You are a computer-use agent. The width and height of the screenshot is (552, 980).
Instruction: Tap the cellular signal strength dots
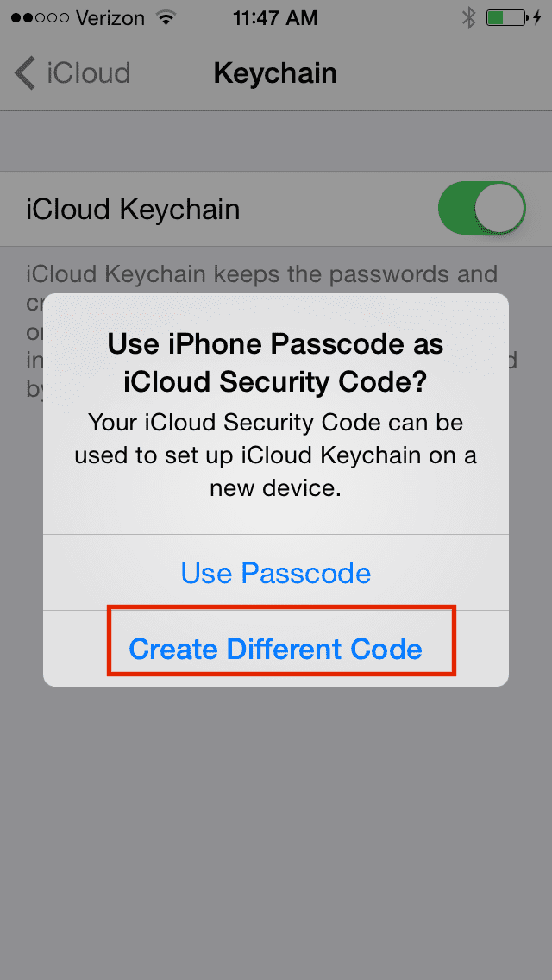(x=40, y=18)
